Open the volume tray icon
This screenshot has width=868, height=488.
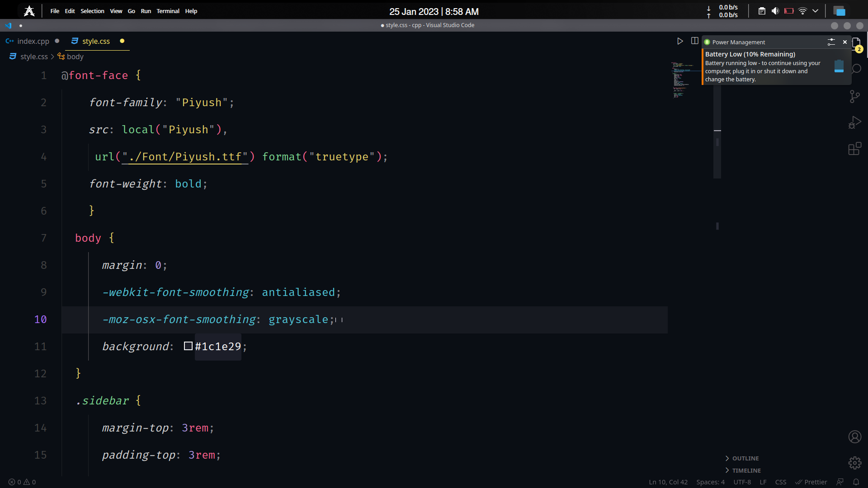(775, 11)
